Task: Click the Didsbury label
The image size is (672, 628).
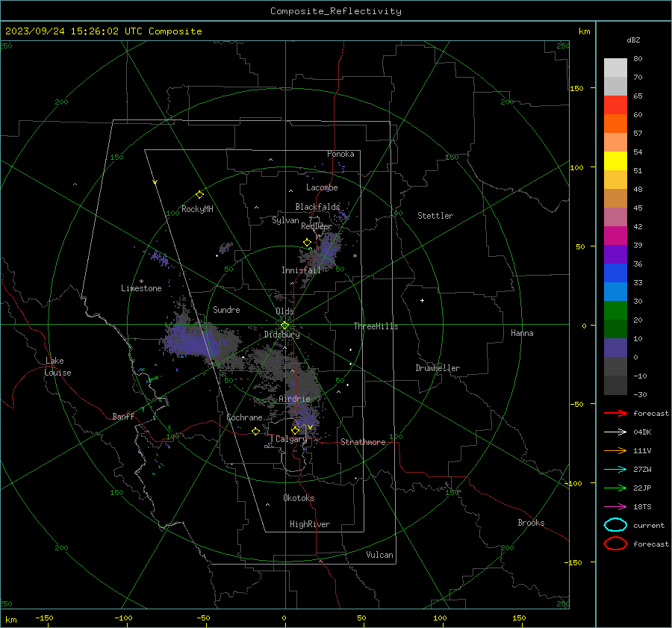Action: pyautogui.click(x=281, y=335)
